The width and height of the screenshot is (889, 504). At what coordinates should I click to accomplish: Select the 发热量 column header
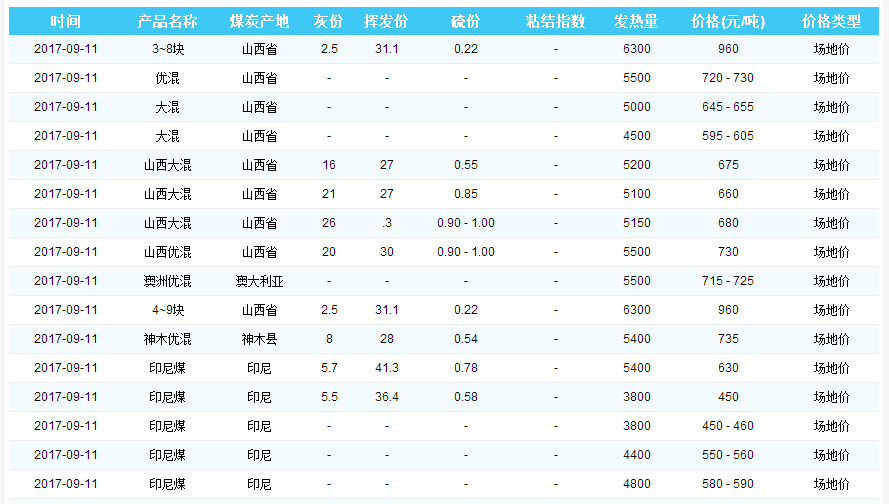tap(635, 21)
